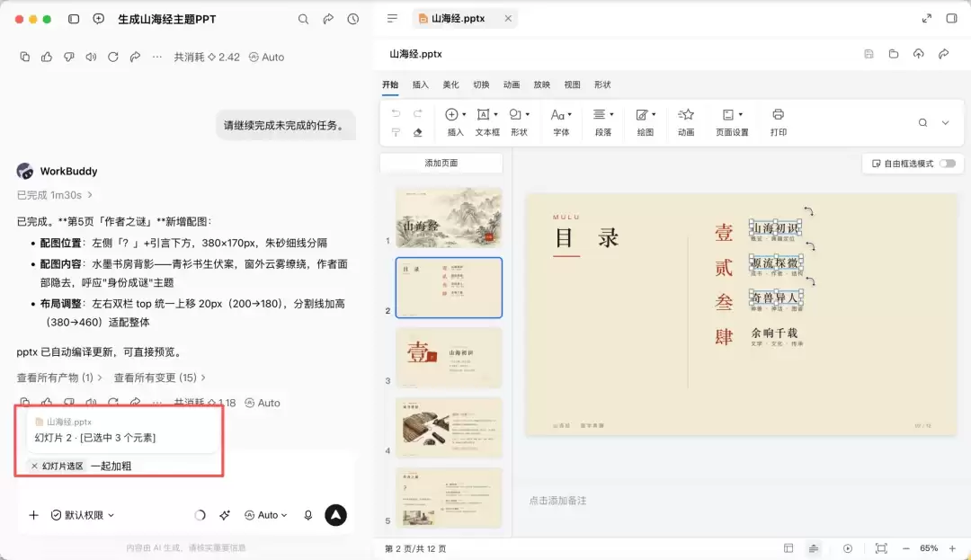Select the format painter tool
Viewport: 971px width, 560px height.
coord(396,132)
